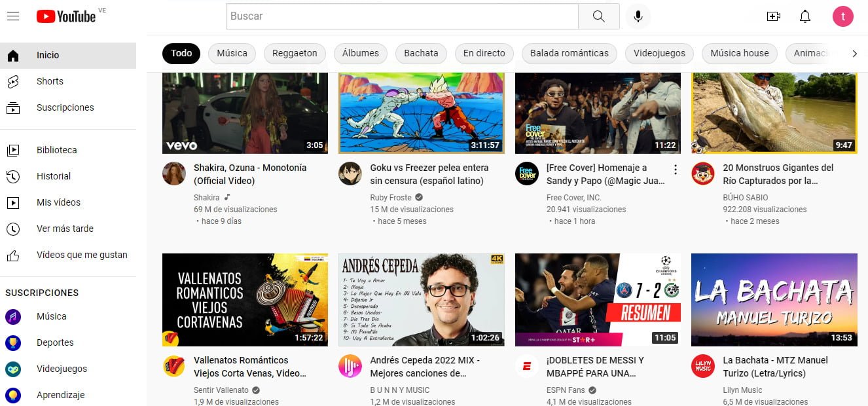Image resolution: width=868 pixels, height=406 pixels.
Task: Play the PSG 7-2 Resumen thumbnail
Action: click(598, 300)
